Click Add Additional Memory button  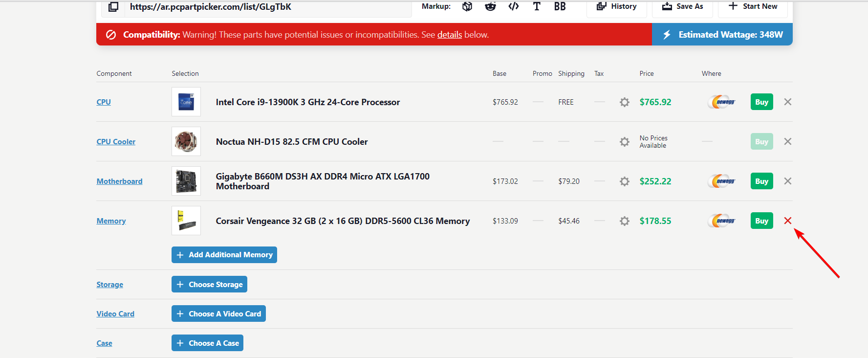click(x=224, y=255)
